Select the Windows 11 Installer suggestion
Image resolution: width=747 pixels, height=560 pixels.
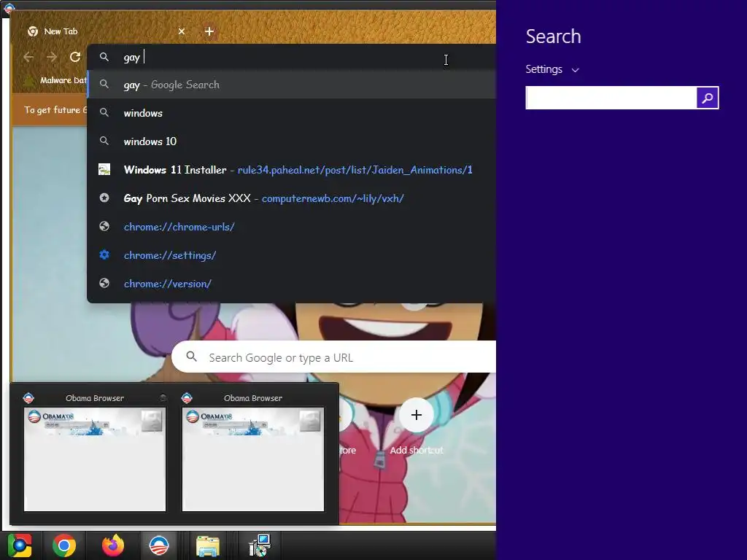click(x=292, y=170)
